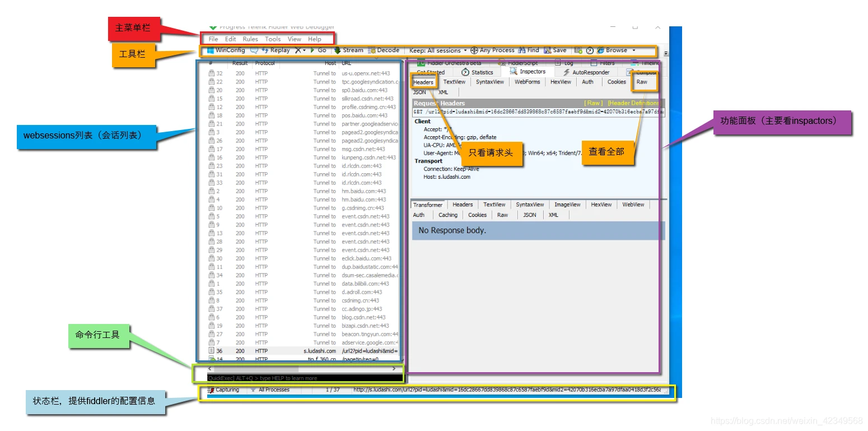Screen dimensions: 868x431
Task: Select the us-u.openx.net:443 session
Action: (302, 74)
